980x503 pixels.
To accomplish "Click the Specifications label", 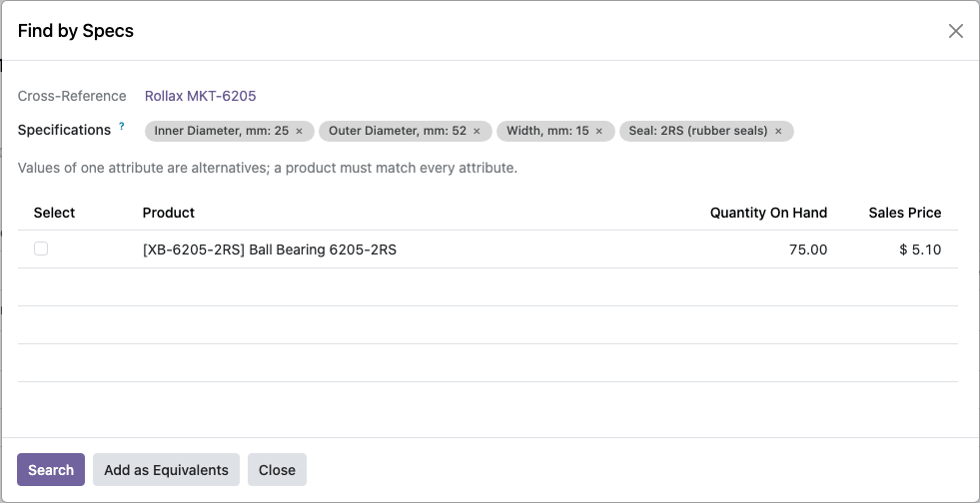I will tap(64, 130).
